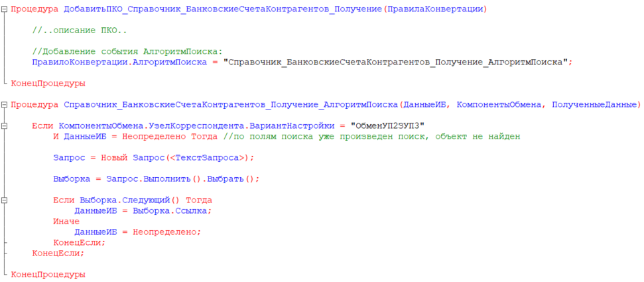Click the first КонецПроцедуры keyword
644x282 pixels.
point(48,84)
